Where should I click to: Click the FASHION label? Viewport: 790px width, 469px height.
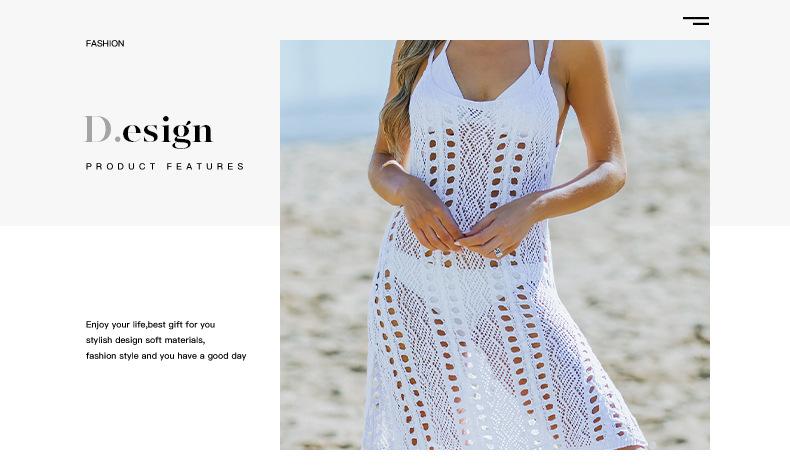[105, 43]
